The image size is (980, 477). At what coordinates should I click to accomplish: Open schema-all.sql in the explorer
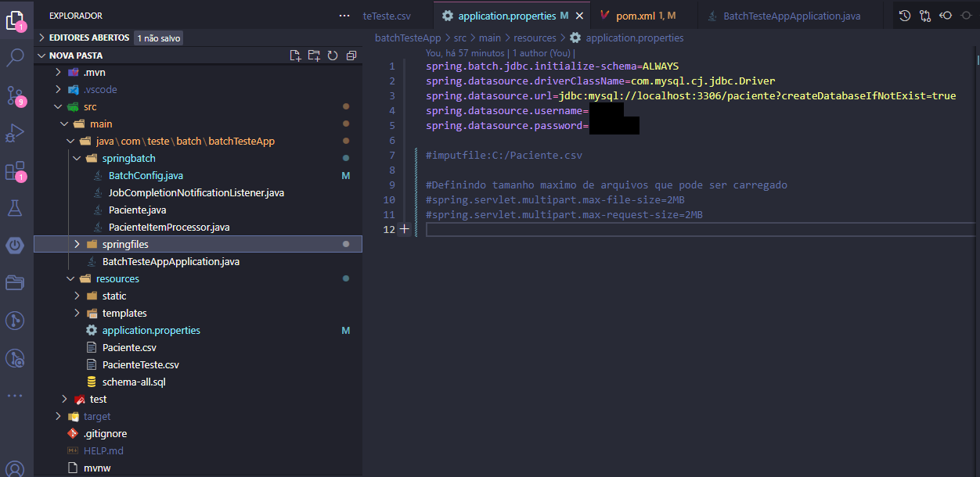tap(134, 382)
